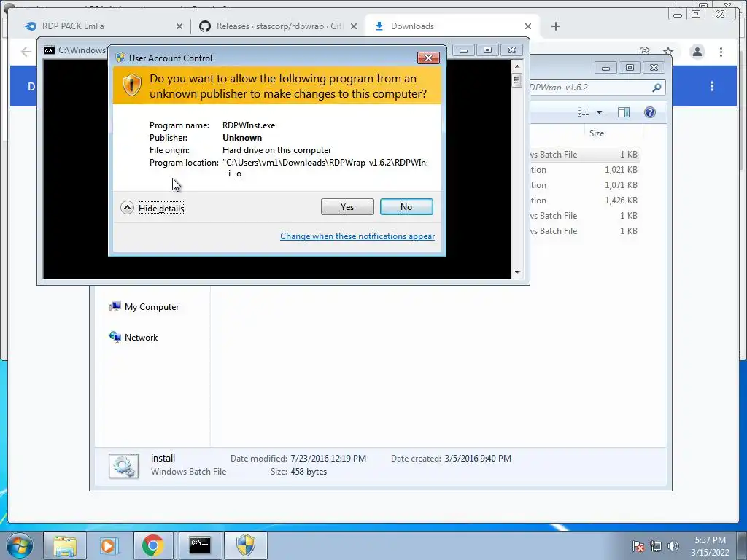Open the Chrome three-dot menu
This screenshot has width=747, height=560.
(x=721, y=52)
